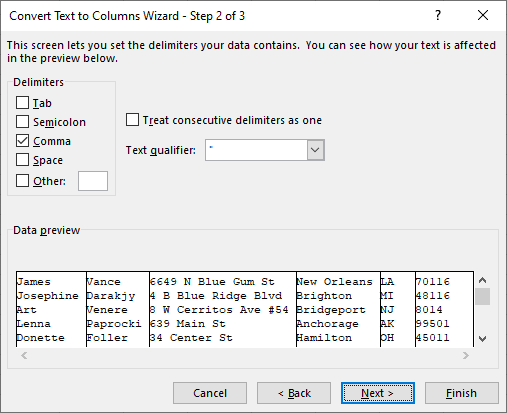Click Lenna in the data preview
507x413 pixels.
[x=34, y=324]
